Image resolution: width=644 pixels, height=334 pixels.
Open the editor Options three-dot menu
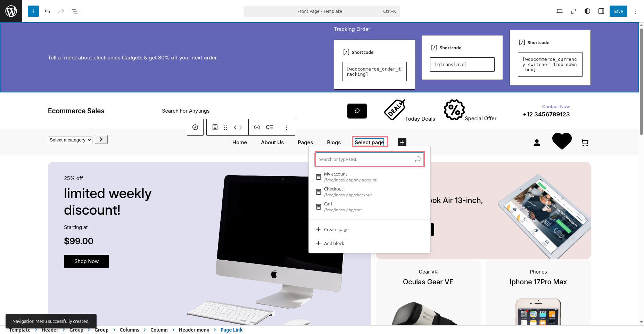pos(635,11)
